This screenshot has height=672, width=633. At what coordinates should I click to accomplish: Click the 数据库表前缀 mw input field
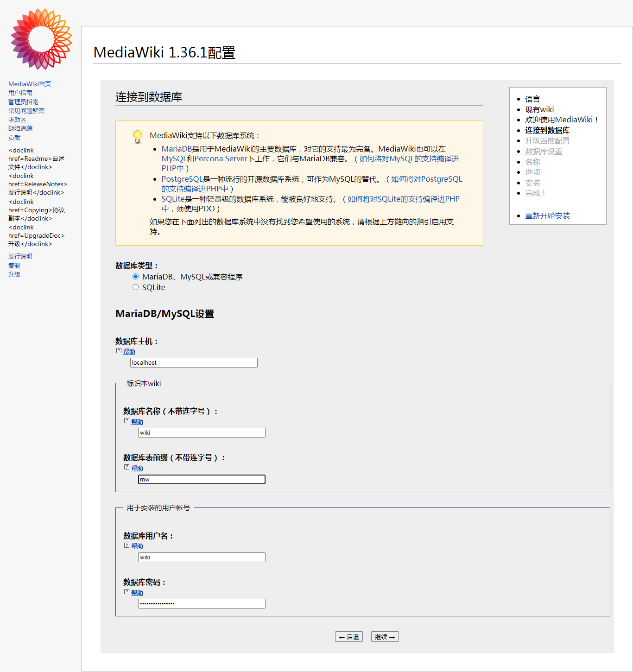point(202,479)
